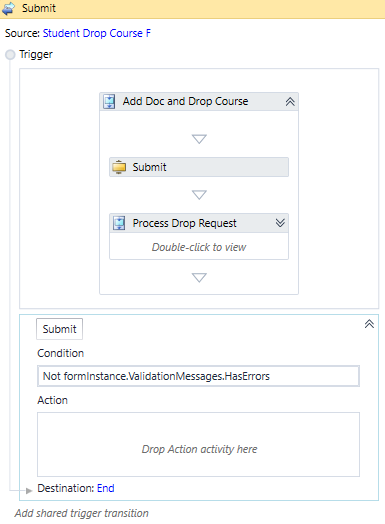Collapse the Submit transition panel
The height and width of the screenshot is (524, 385).
tap(369, 324)
